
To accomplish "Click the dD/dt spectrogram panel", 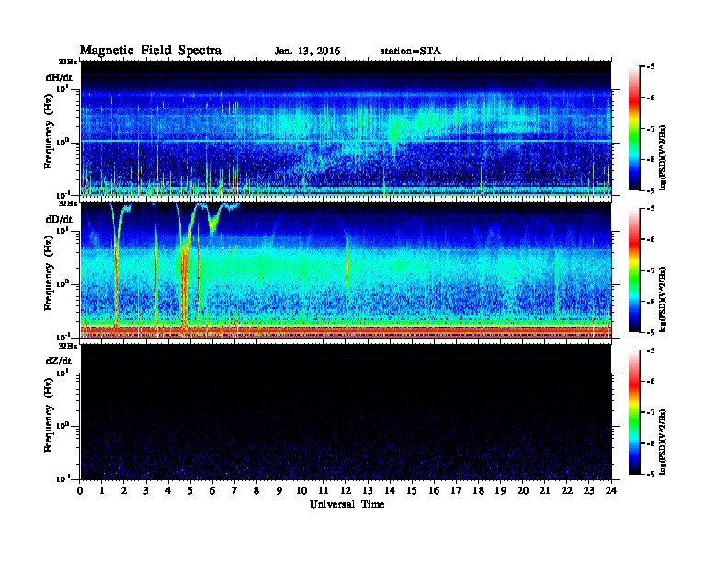I will pyautogui.click(x=346, y=270).
